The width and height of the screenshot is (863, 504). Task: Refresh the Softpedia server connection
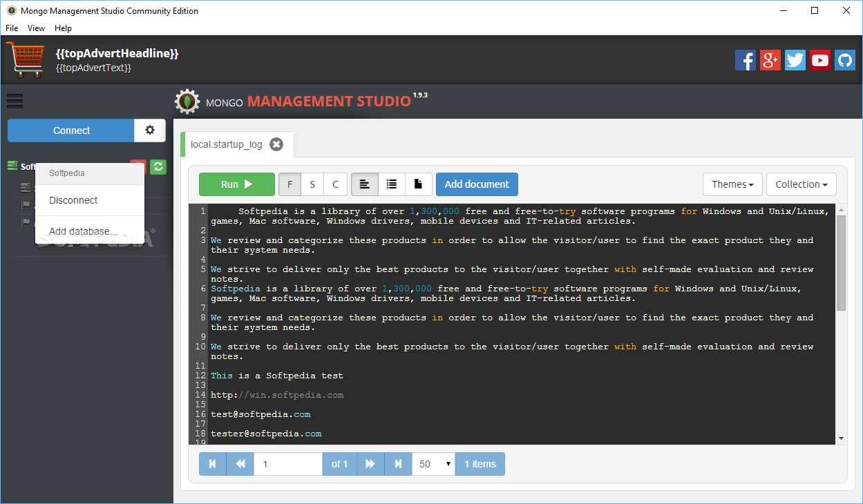point(158,166)
